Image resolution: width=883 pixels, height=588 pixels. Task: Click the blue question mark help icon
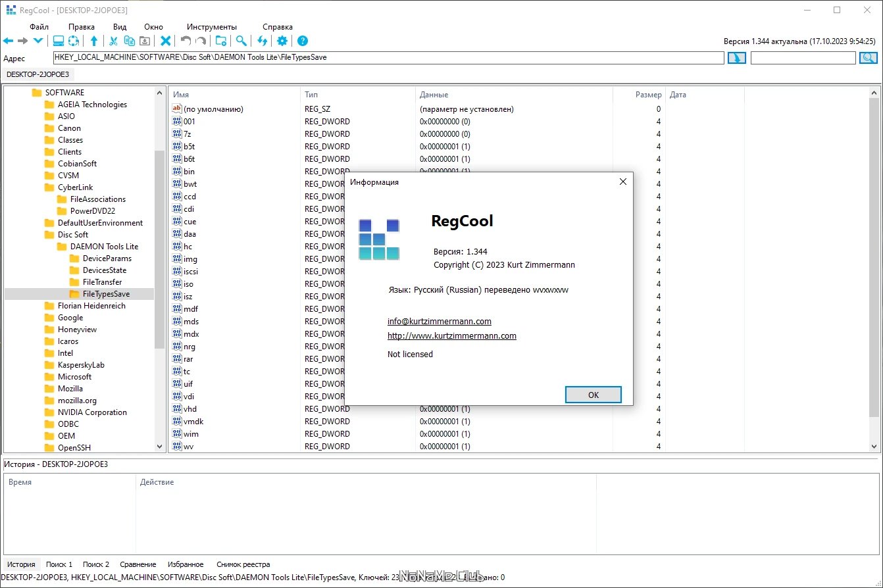303,41
